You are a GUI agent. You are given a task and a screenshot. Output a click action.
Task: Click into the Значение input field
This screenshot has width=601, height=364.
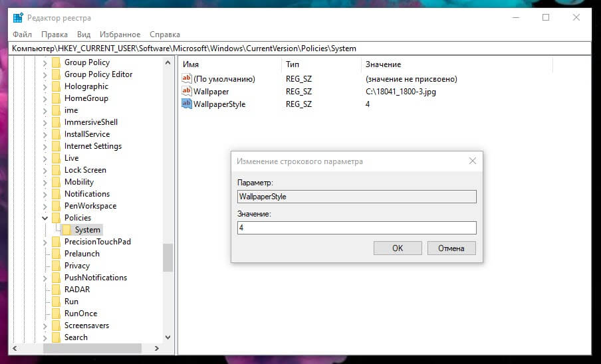[x=357, y=228]
